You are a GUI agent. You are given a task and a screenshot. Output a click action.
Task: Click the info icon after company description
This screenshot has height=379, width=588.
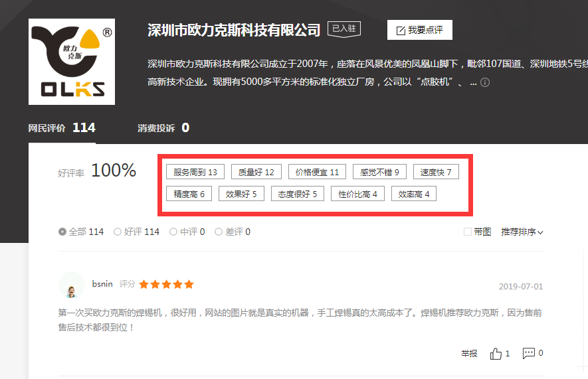tap(485, 83)
